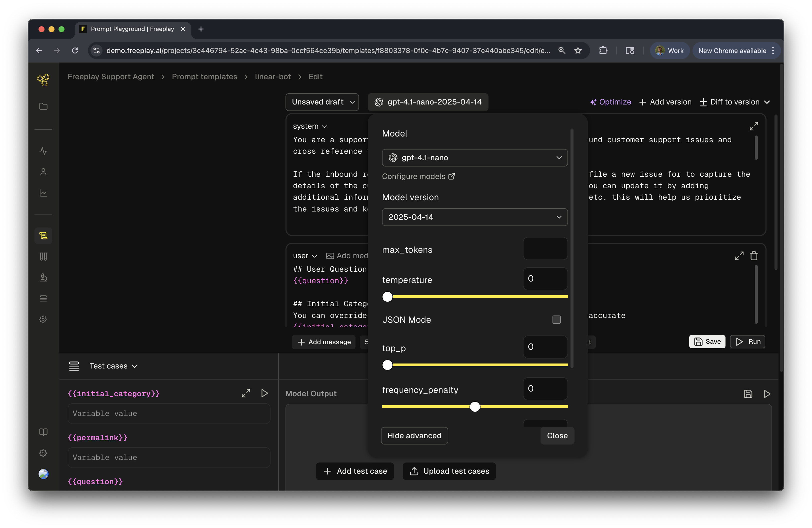
Task: Open the analytics chart icon in sidebar
Action: 43,193
